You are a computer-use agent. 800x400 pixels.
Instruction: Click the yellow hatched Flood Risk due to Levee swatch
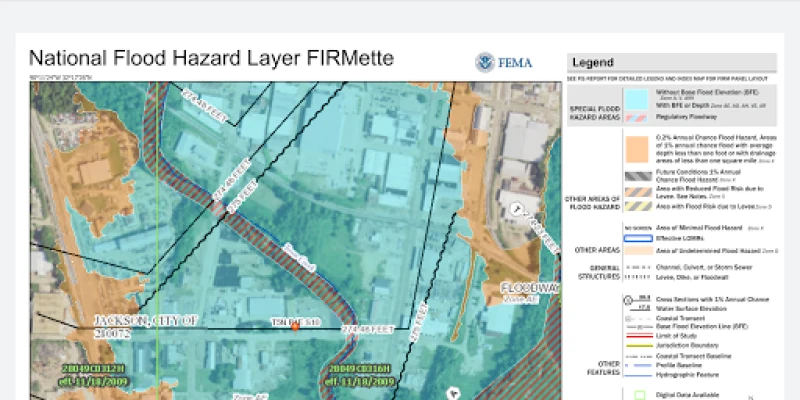click(638, 206)
